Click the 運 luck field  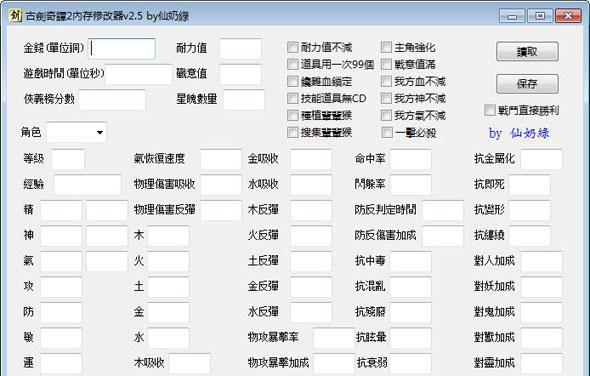(61, 363)
